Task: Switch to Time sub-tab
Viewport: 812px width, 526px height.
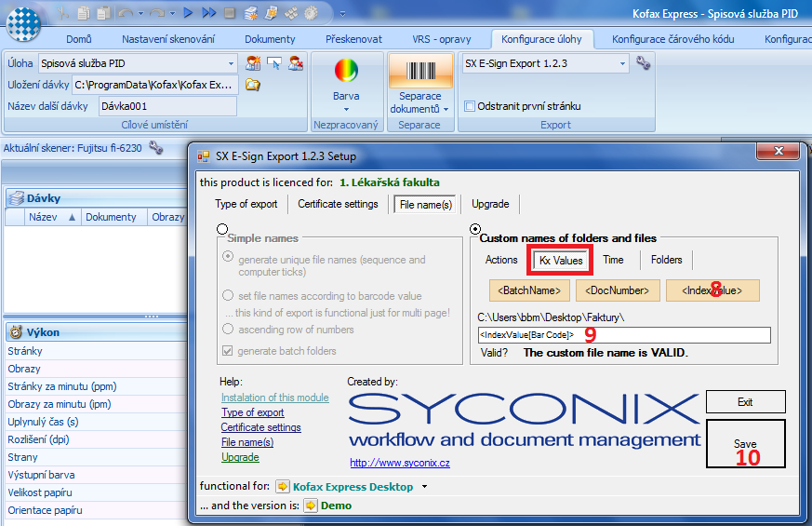Action: click(x=613, y=260)
